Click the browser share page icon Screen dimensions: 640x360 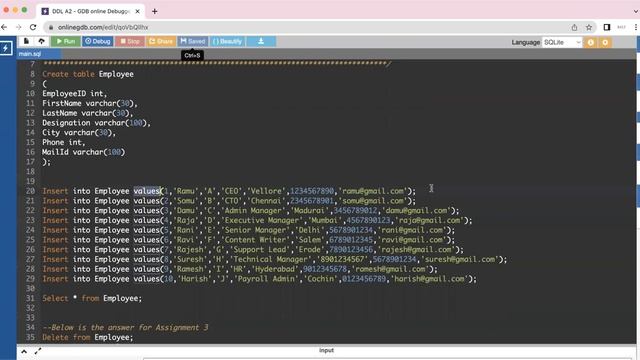click(574, 27)
